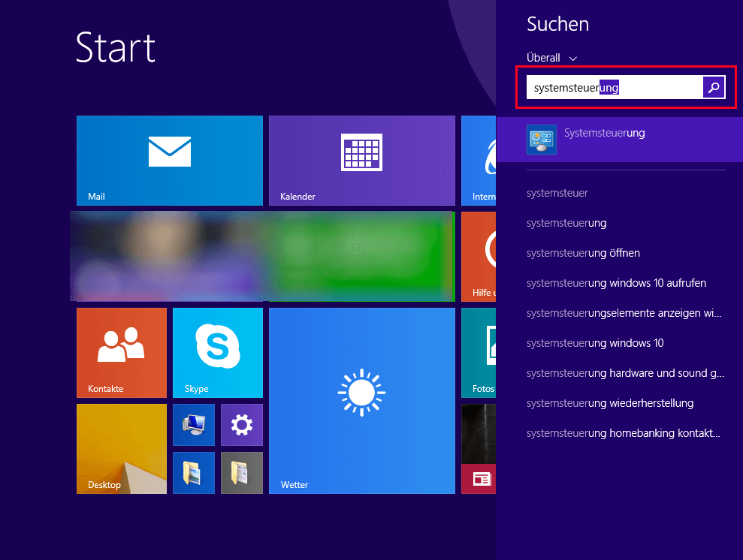743x560 pixels.
Task: Choose "systemsteuerungselemente anzeigen" suggestion
Action: 624,313
